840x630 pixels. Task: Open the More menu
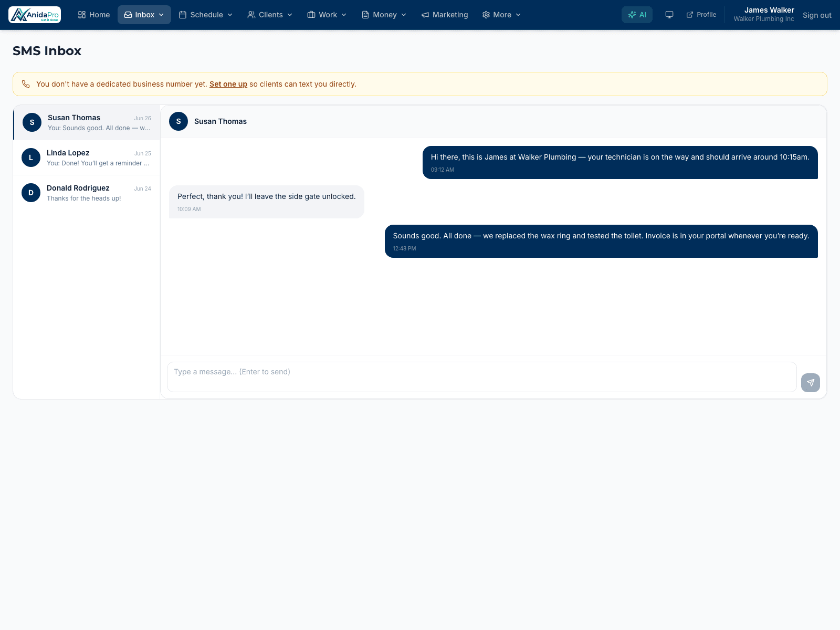(x=501, y=15)
